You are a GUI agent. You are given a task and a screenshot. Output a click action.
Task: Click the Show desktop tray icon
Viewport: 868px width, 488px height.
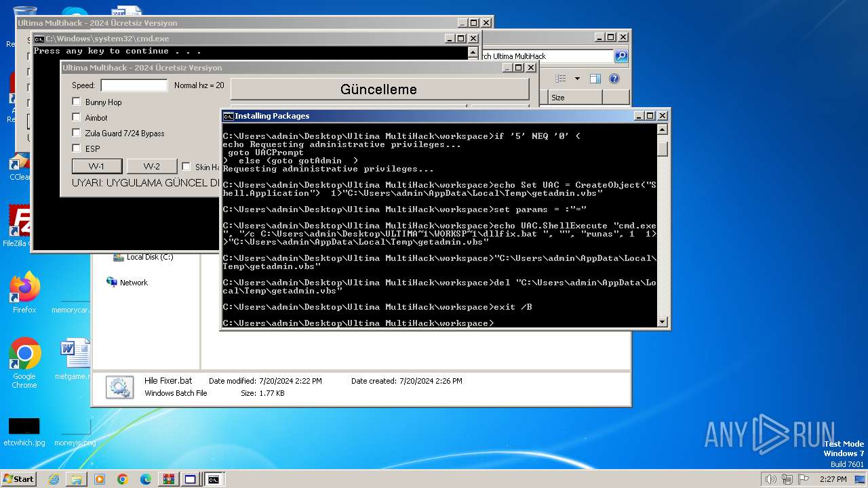[861, 479]
